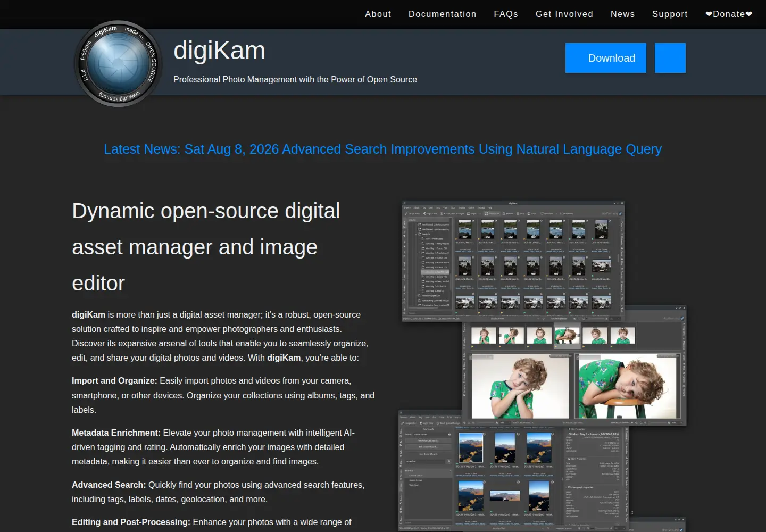Viewport: 766px width, 532px height.
Task: Click the Editing and Post-Processing bold label
Action: point(131,522)
